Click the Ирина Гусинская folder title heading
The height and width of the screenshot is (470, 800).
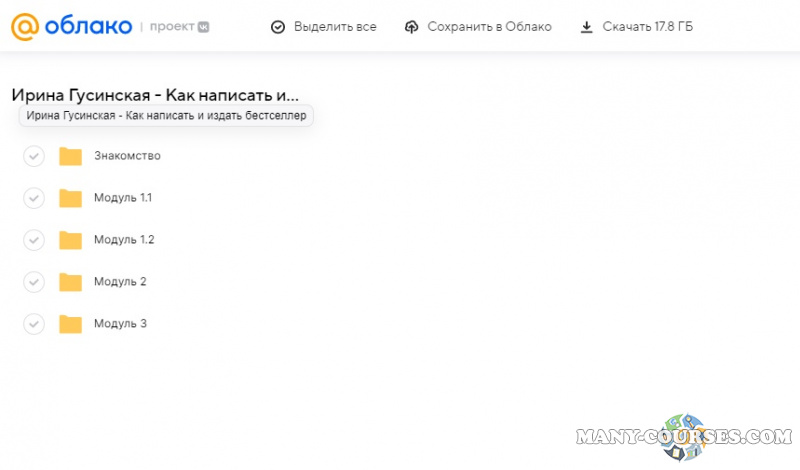click(x=155, y=96)
